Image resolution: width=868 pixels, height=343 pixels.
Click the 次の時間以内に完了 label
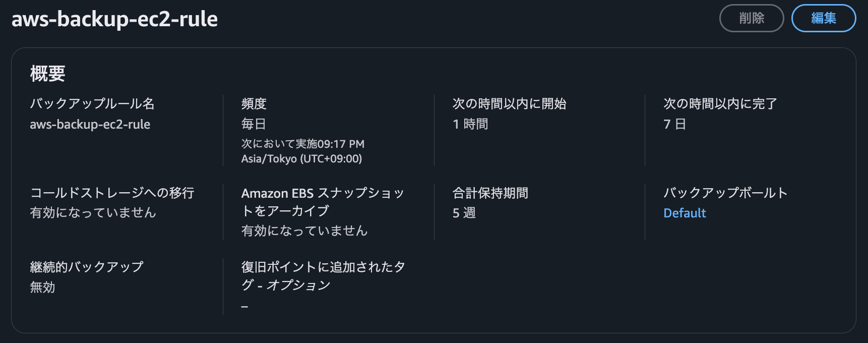(720, 104)
